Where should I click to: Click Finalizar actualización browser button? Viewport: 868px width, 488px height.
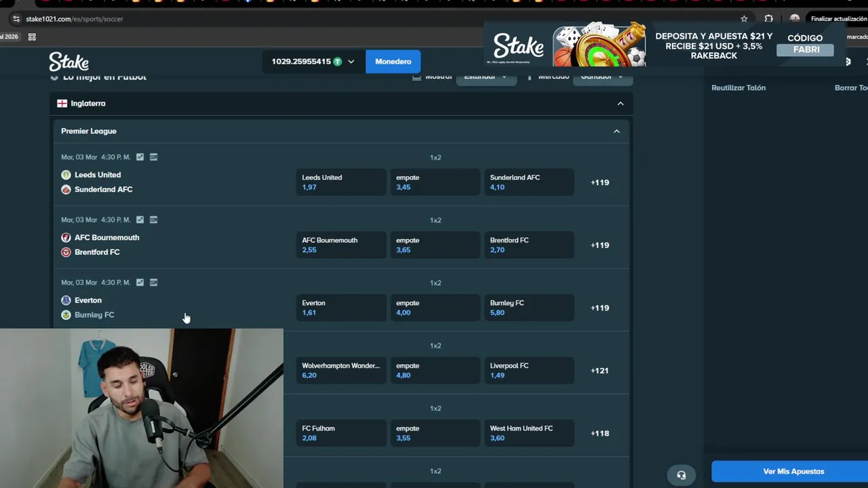[838, 19]
